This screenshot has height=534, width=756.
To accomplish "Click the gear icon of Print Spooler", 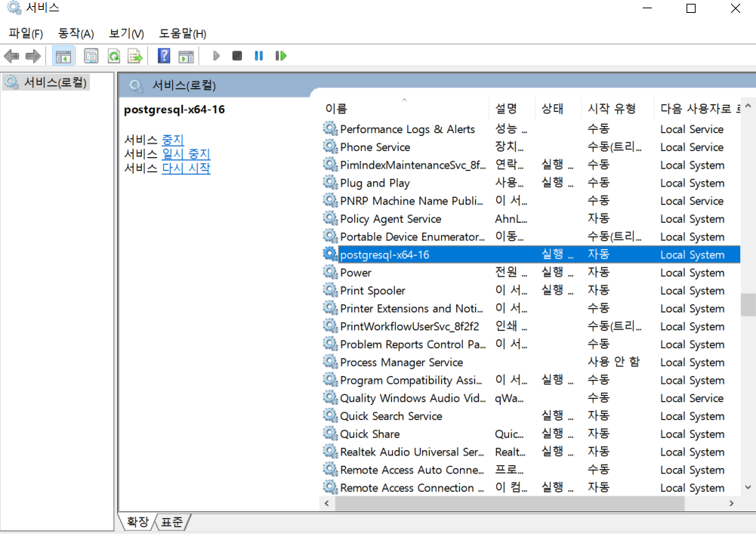I will point(330,290).
